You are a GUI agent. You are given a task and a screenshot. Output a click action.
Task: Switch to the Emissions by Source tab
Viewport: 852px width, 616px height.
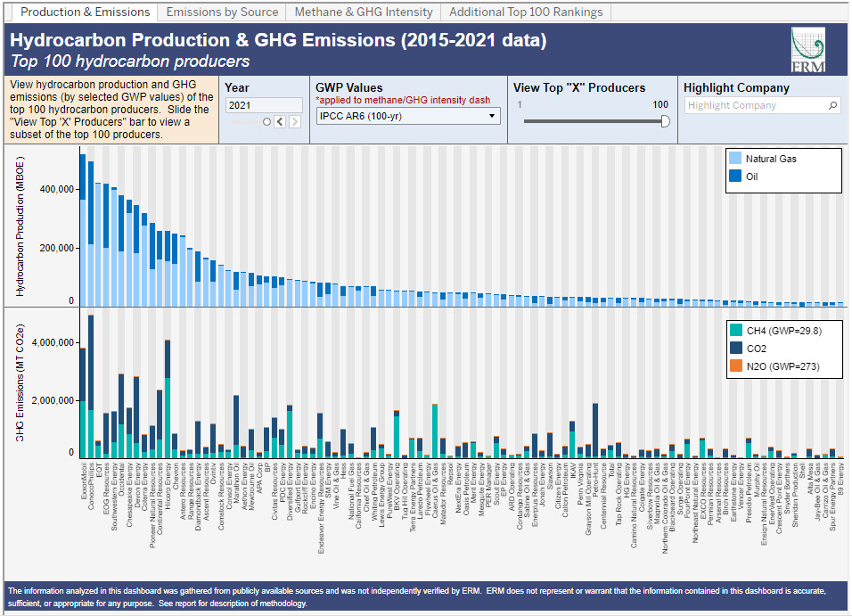222,12
